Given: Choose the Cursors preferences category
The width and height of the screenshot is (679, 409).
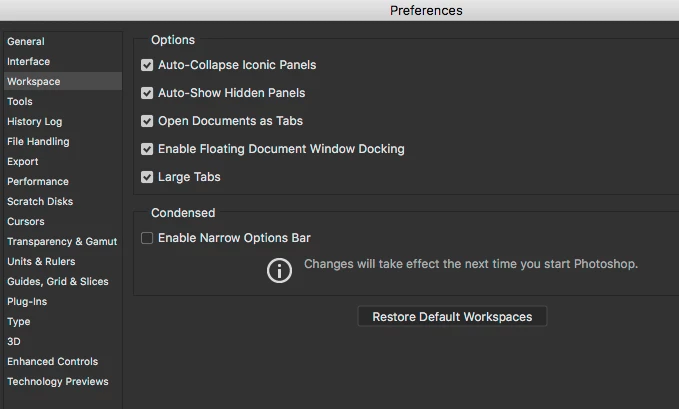Looking at the screenshot, I should [x=26, y=221].
